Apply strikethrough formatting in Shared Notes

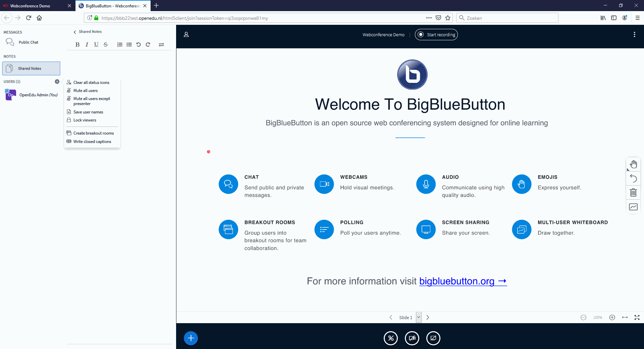click(106, 45)
